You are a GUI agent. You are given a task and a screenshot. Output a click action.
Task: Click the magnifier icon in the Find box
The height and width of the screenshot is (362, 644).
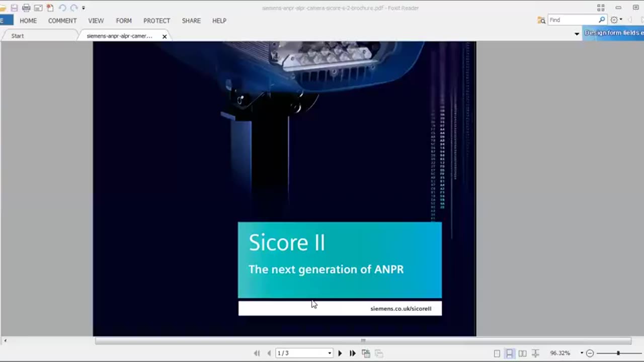[x=602, y=20]
